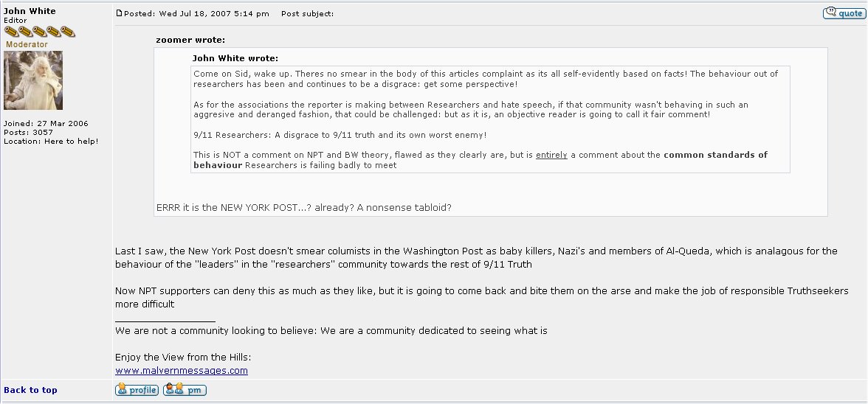Open the www.malvernmessages.com signature link
This screenshot has width=868, height=404.
point(181,371)
